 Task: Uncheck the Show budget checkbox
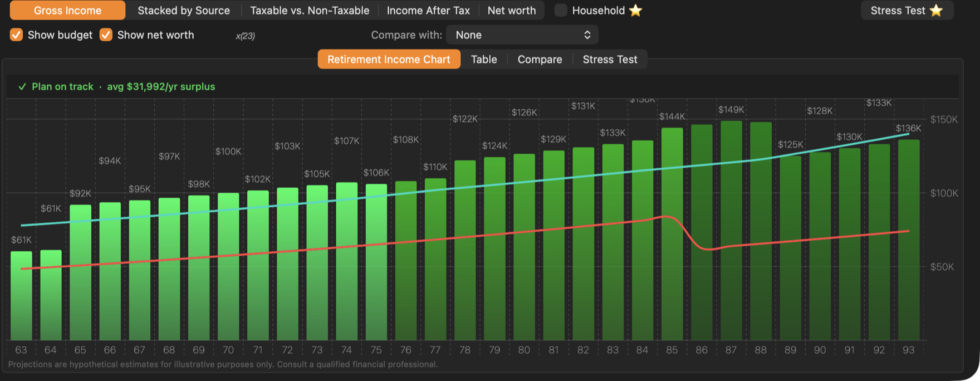16,35
